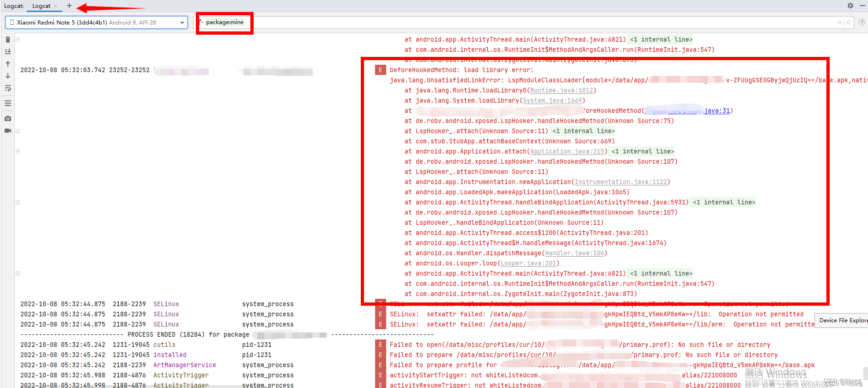Click 'ActivityTrigger' tag at 05:32:45.988
The height and width of the screenshot is (388, 868).
click(181, 375)
